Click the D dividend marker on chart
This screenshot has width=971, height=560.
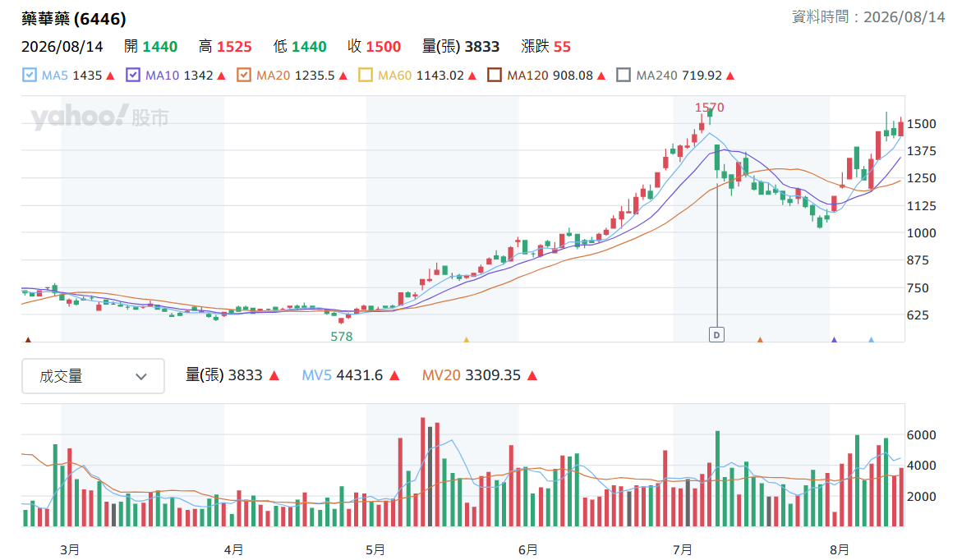(x=716, y=335)
